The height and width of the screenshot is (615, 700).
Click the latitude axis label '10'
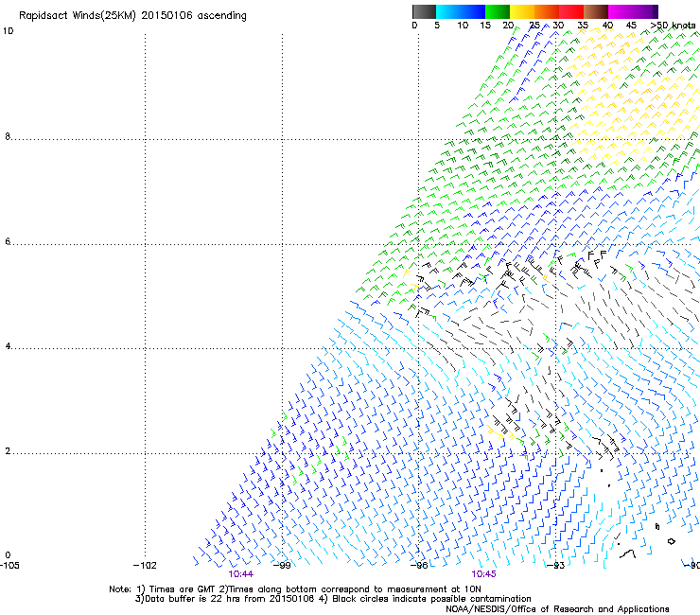click(9, 31)
